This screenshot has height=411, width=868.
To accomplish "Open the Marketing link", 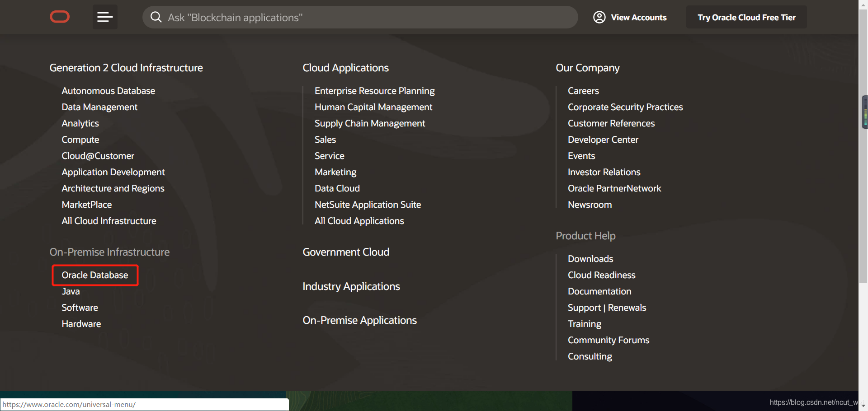I will [x=336, y=172].
